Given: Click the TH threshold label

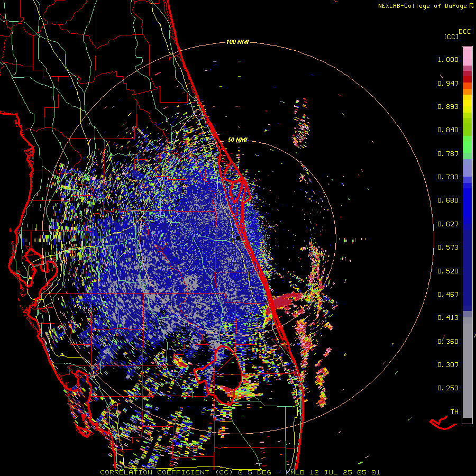Looking at the screenshot, I should tap(454, 412).
